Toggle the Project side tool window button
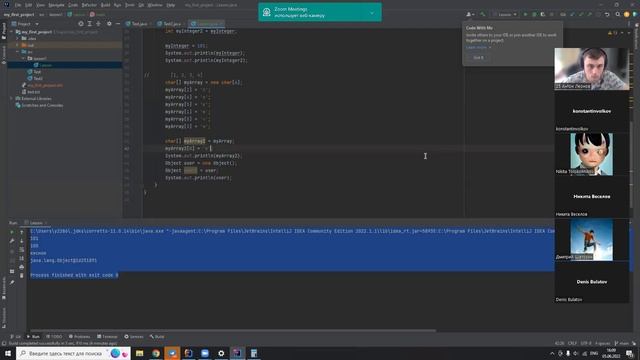 click(4, 31)
